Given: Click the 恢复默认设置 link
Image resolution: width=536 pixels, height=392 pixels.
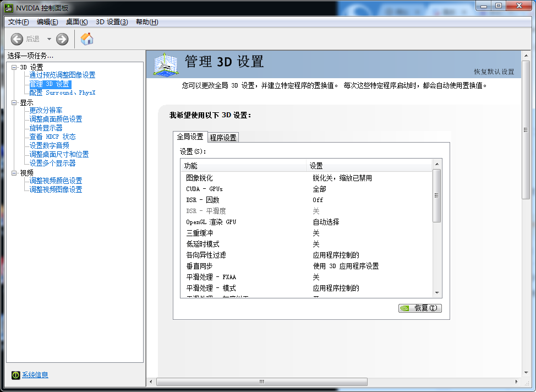Looking at the screenshot, I should (x=494, y=72).
